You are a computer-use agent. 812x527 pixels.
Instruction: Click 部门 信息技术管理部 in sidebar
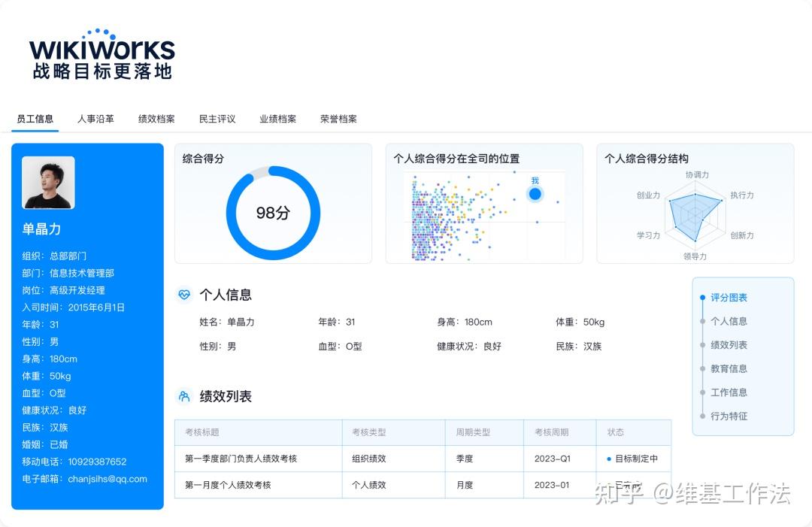[x=68, y=273]
